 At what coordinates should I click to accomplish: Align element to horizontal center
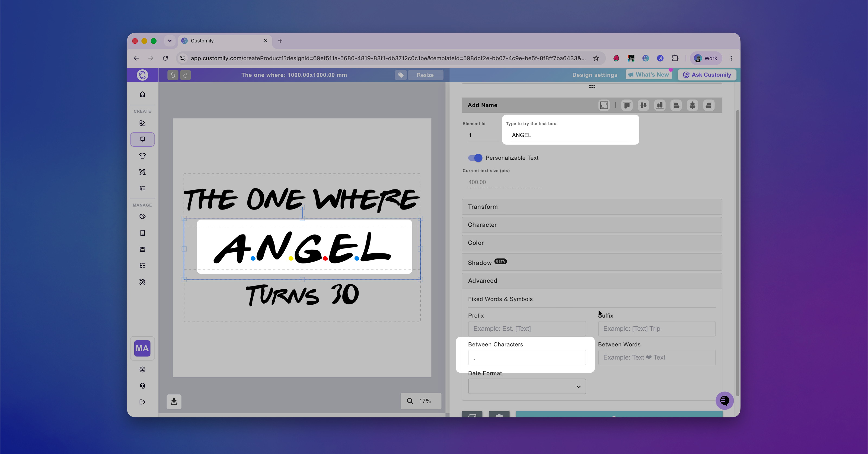[693, 105]
